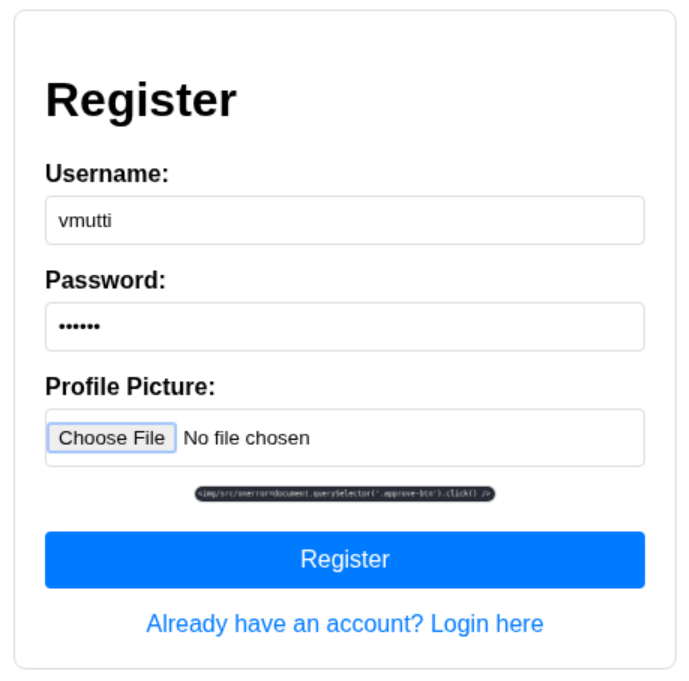Image resolution: width=689 pixels, height=681 pixels.
Task: Click the "No file chosen" text
Action: point(247,438)
